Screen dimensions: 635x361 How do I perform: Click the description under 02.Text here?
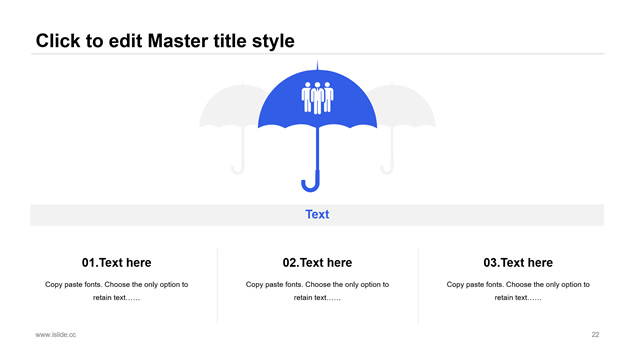coord(318,291)
